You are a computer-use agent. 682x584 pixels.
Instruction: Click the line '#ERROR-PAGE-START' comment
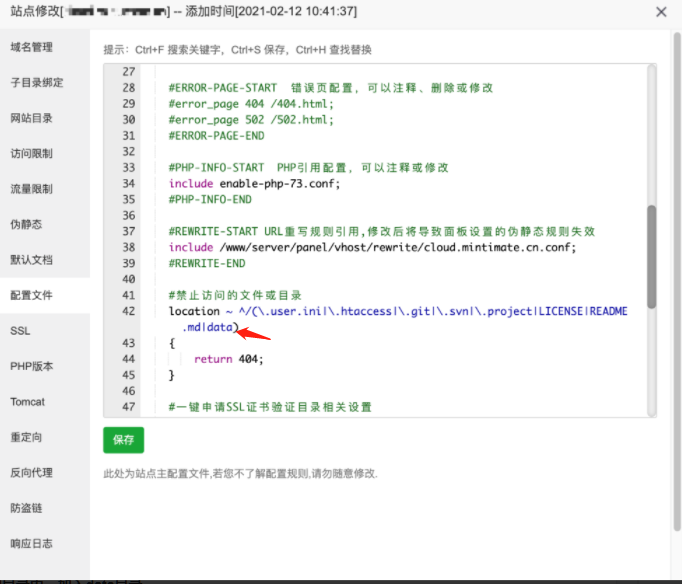331,88
